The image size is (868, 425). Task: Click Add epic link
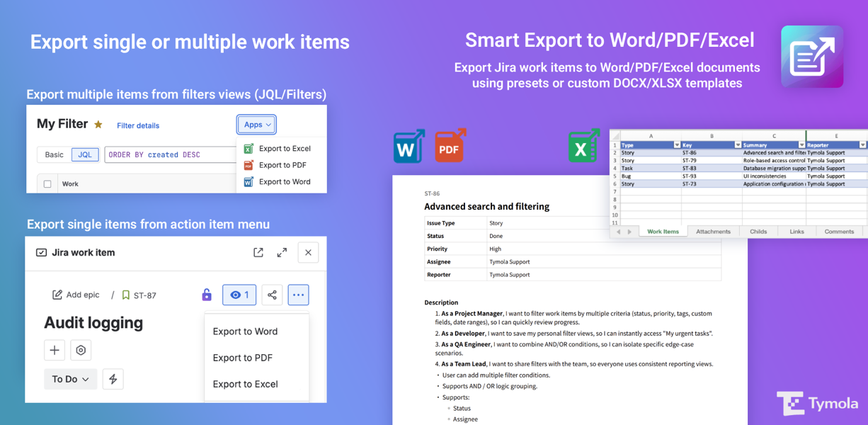coord(76,295)
